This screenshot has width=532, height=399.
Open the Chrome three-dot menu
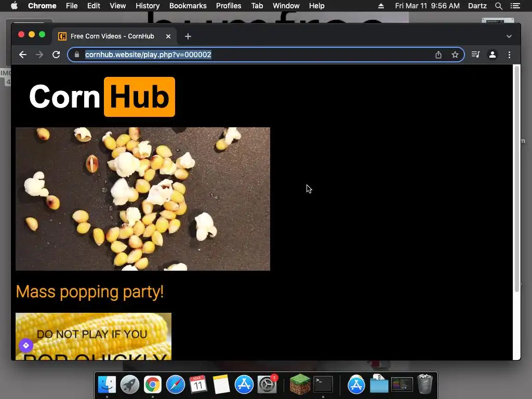509,55
